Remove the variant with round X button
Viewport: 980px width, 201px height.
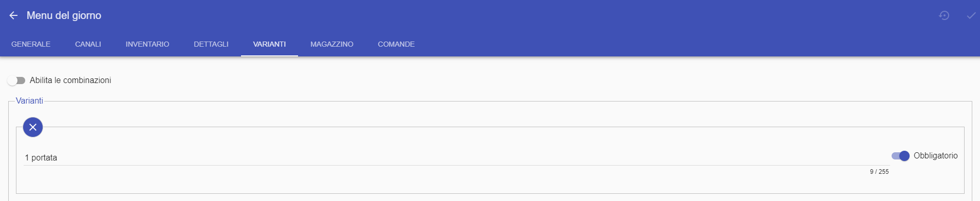pos(33,127)
